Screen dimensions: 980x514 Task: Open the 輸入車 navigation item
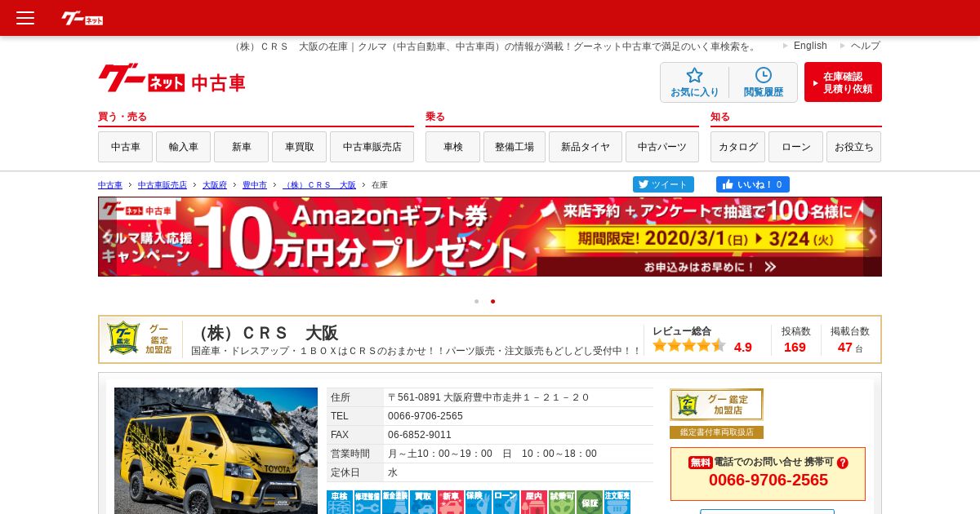coord(183,147)
